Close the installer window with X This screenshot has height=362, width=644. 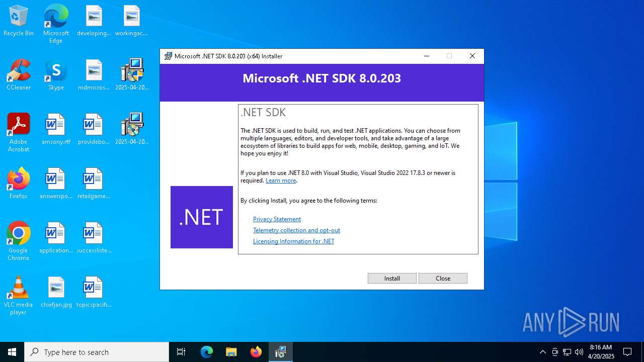[x=472, y=56]
